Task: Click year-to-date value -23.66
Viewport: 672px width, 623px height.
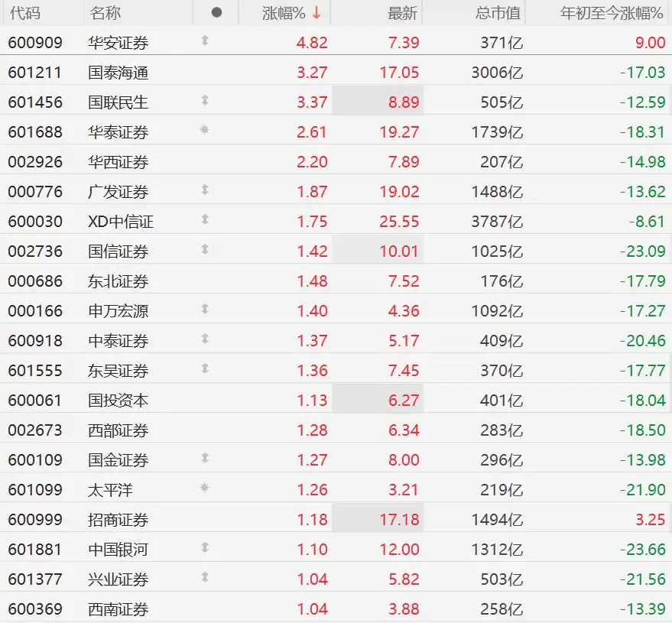Action: [x=642, y=550]
